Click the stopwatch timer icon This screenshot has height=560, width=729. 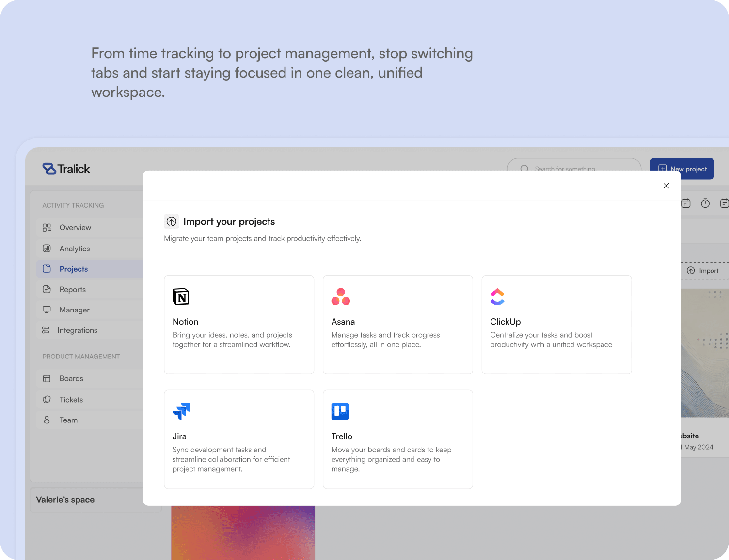coord(706,203)
